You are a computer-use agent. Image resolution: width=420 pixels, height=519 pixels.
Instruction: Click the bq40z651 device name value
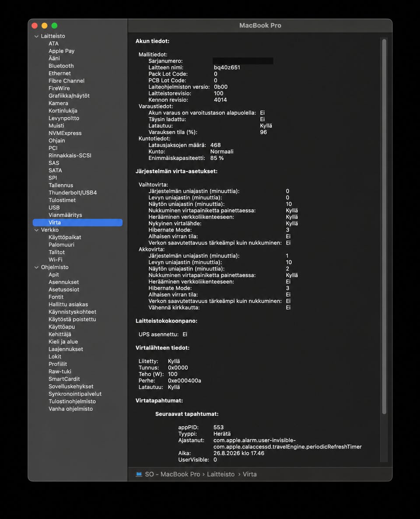[227, 67]
